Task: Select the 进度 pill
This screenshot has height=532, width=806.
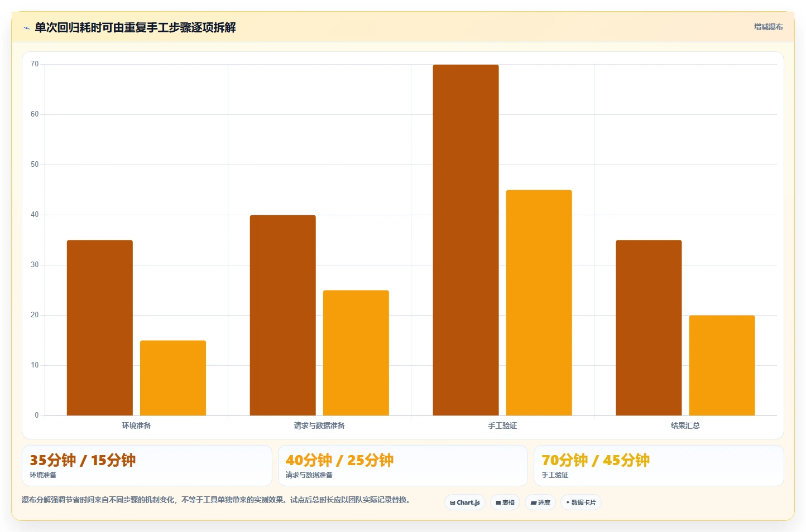Action: pos(540,502)
